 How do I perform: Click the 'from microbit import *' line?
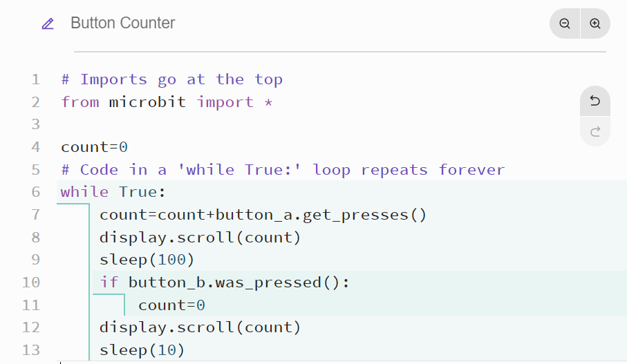pyautogui.click(x=167, y=102)
